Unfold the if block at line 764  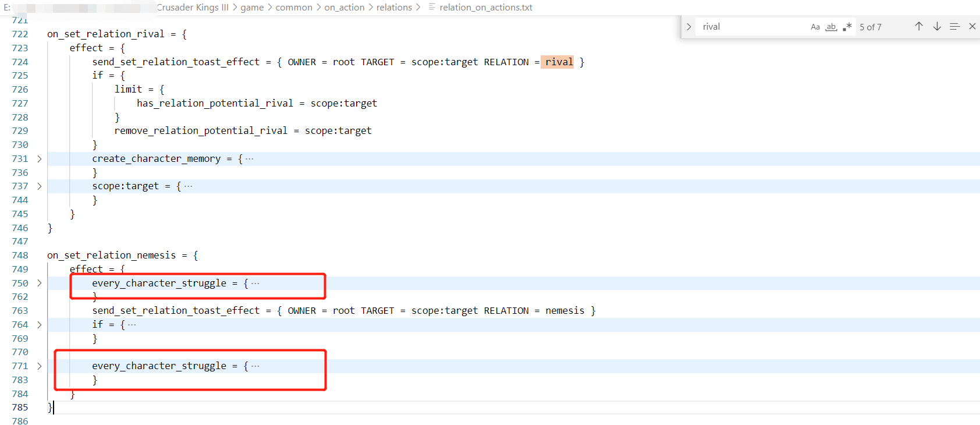[x=40, y=325]
